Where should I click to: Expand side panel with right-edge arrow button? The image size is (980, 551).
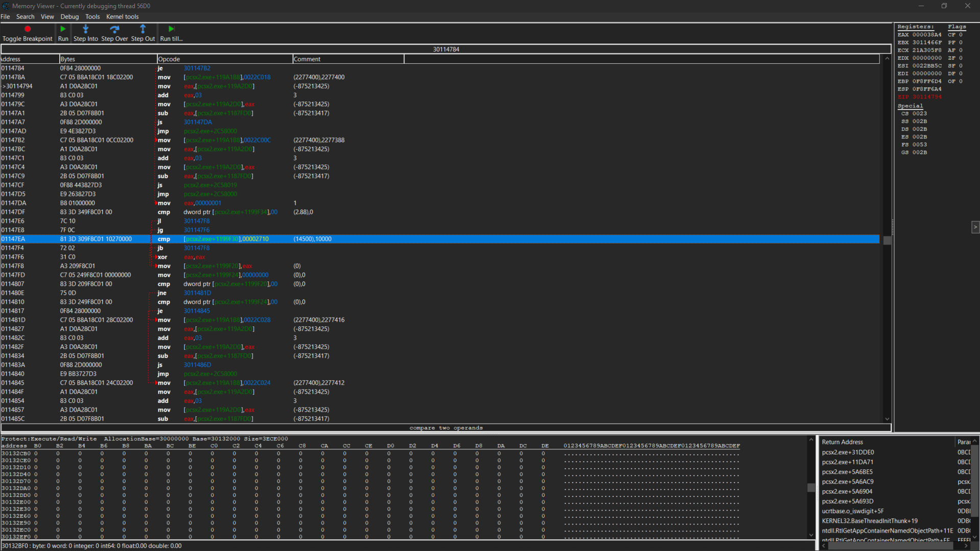[x=975, y=227]
